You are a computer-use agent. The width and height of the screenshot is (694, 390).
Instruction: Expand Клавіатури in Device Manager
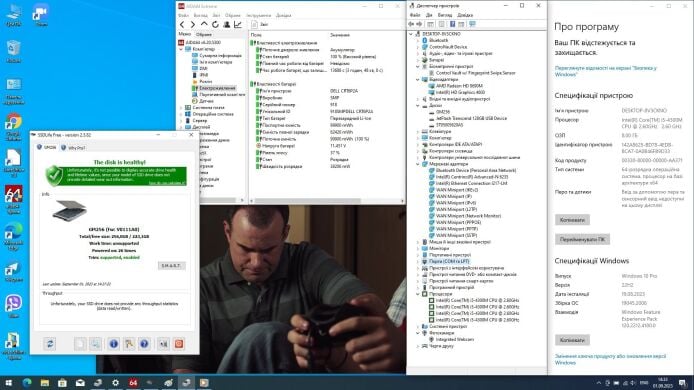418,131
